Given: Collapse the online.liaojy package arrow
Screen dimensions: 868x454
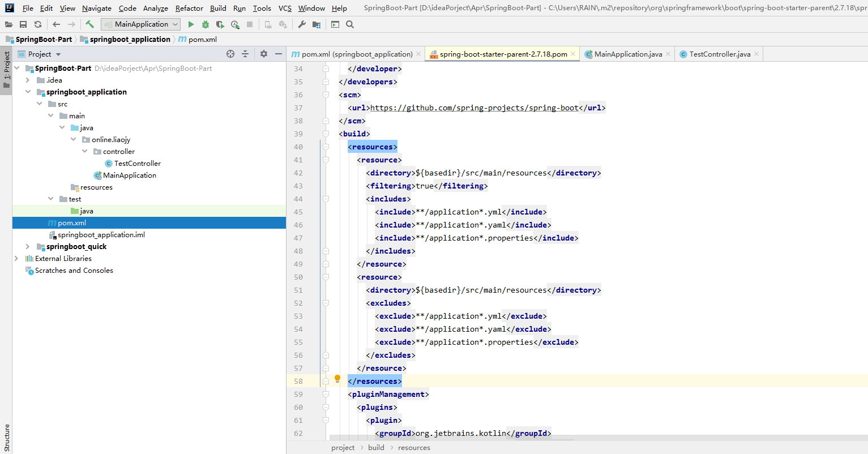Looking at the screenshot, I should (73, 139).
